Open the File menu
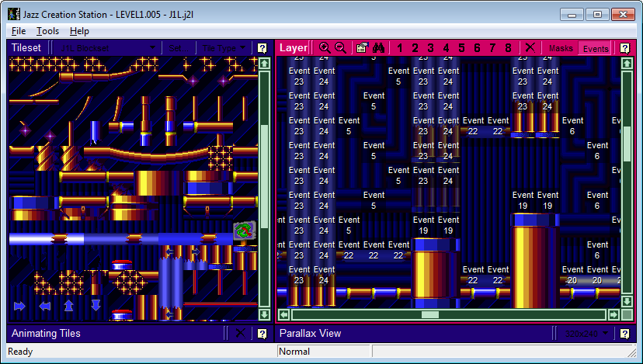 tap(19, 31)
